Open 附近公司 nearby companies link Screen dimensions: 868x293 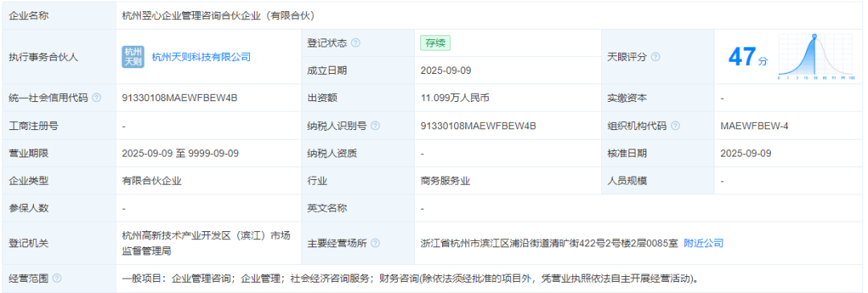(x=703, y=243)
